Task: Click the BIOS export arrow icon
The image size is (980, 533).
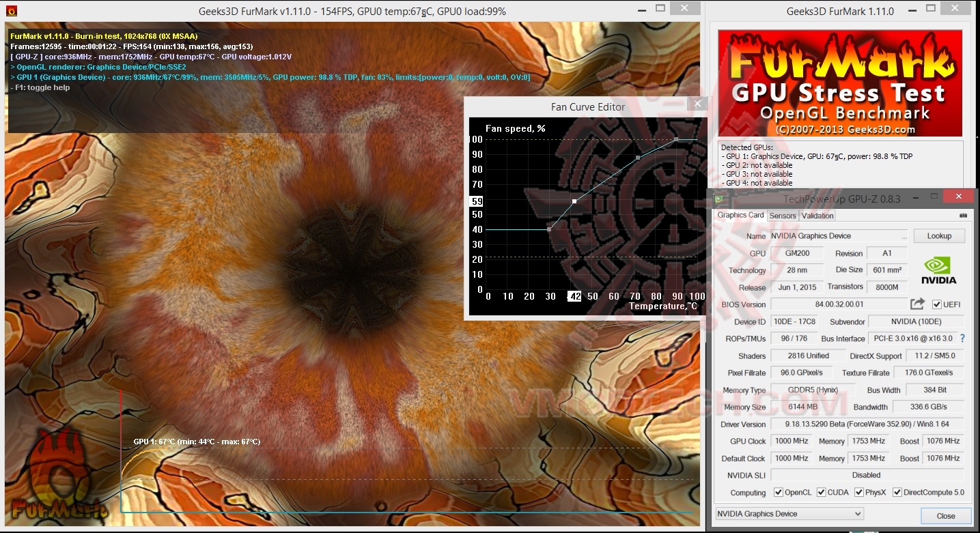Action: [x=917, y=304]
